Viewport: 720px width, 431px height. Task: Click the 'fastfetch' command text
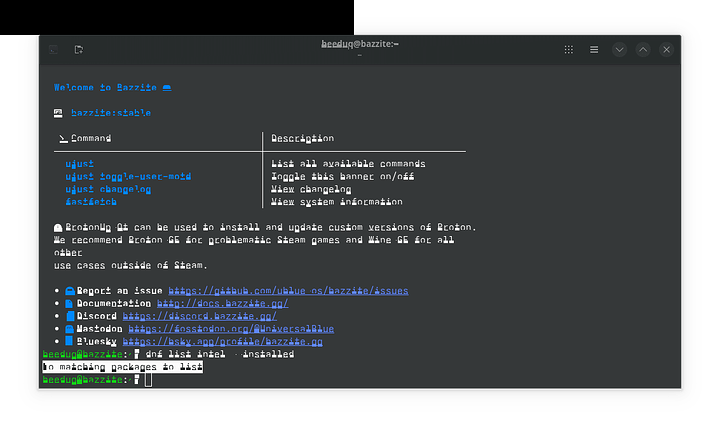(x=91, y=202)
